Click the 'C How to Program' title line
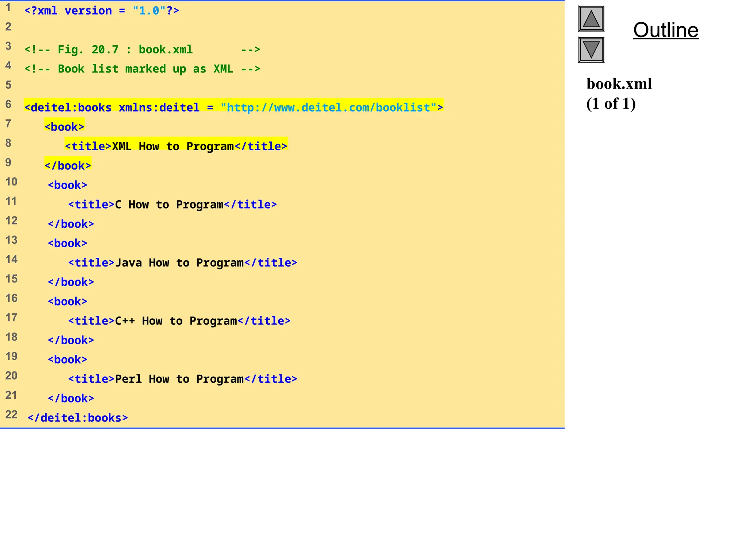747x560 pixels. [173, 204]
